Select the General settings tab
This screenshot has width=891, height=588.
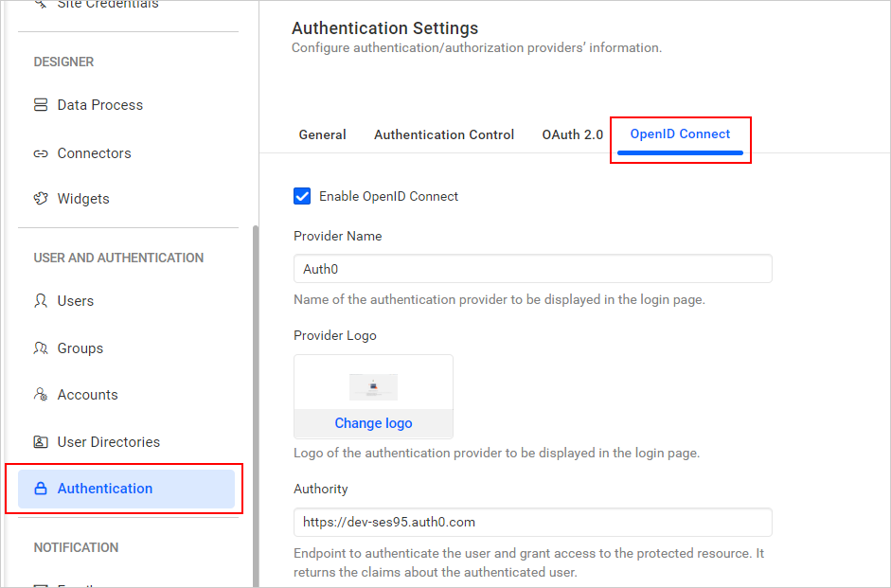pos(322,134)
